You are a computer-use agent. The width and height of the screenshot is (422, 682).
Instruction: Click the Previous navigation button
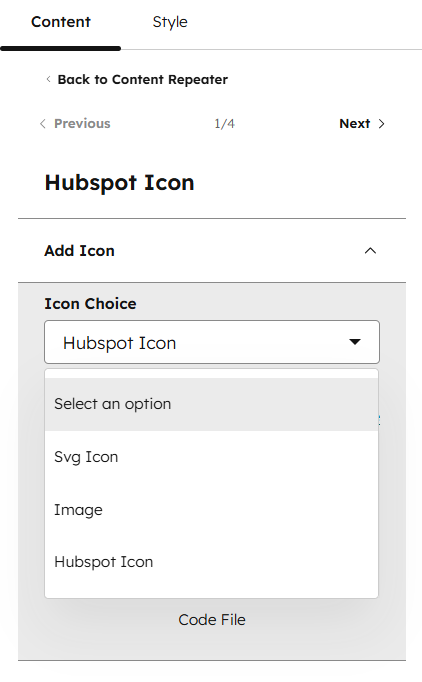click(75, 124)
